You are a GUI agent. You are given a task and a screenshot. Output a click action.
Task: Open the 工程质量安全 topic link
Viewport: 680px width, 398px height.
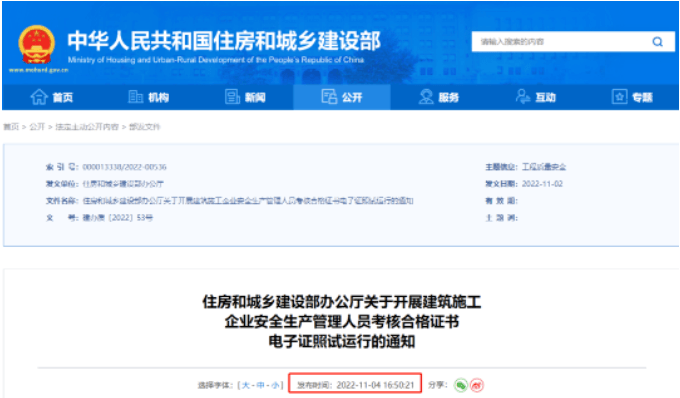coord(544,167)
